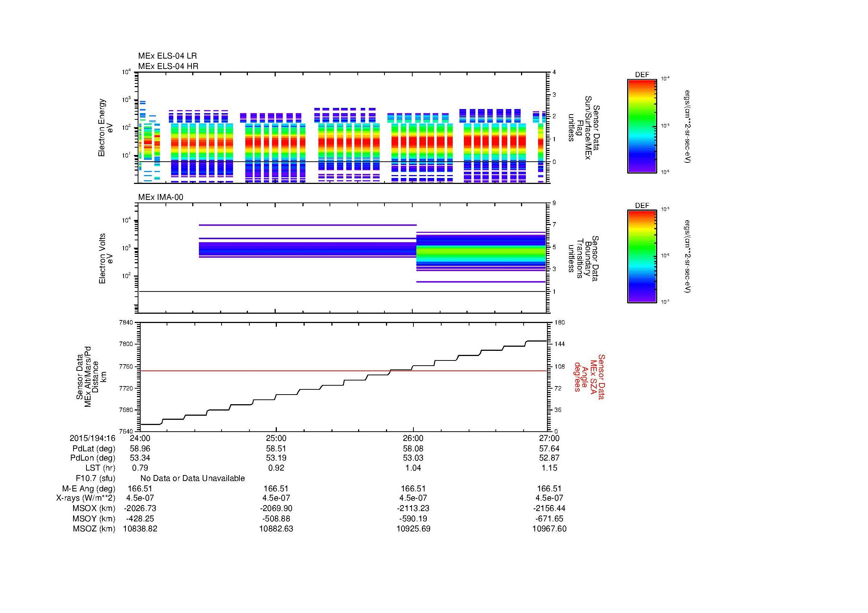Click 'No Data or Data Unavailable' text
The height and width of the screenshot is (613, 868).
pos(193,478)
